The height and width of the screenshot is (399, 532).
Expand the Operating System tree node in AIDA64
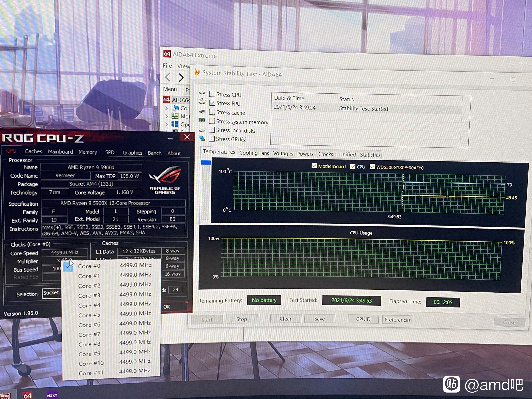click(x=166, y=124)
